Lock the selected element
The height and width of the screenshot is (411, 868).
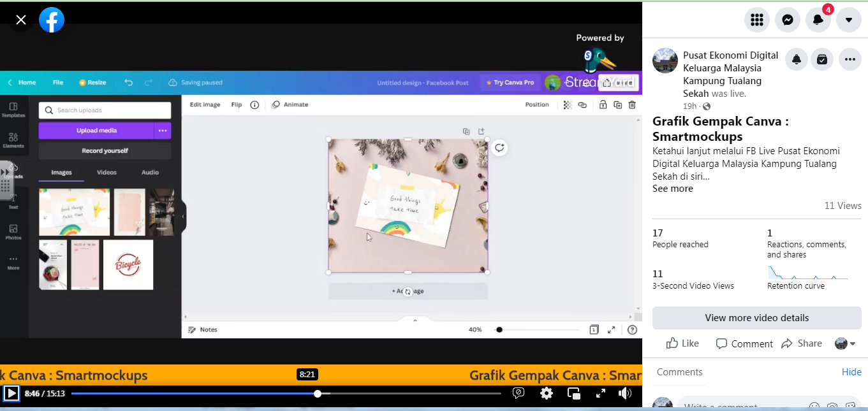[603, 105]
